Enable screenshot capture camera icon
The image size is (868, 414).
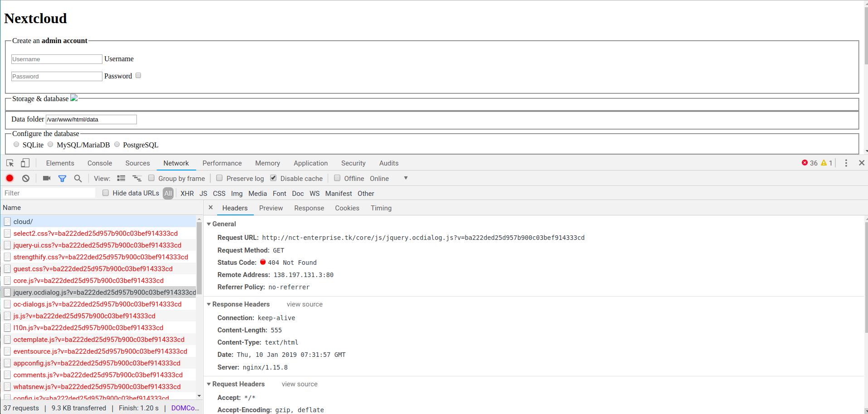(x=46, y=178)
